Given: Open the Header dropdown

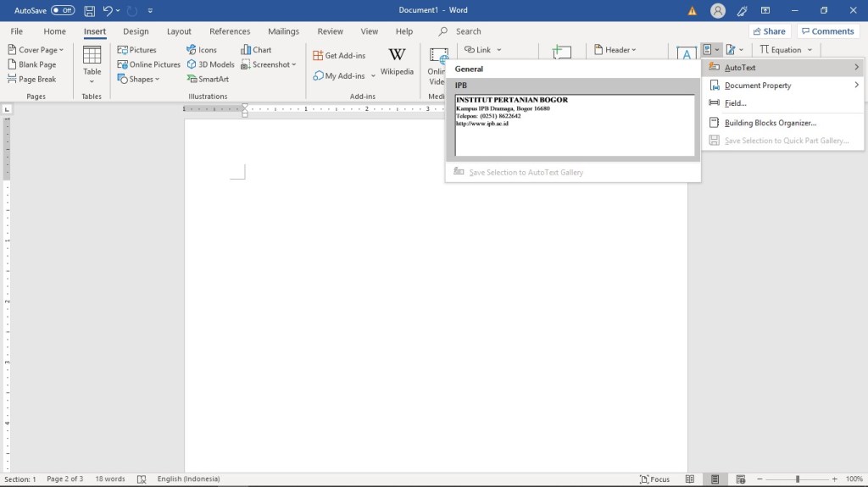Looking at the screenshot, I should (x=616, y=50).
